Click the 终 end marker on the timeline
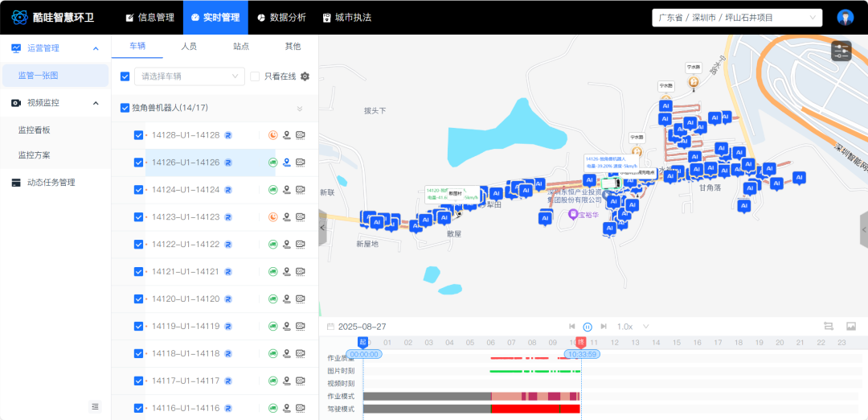The width and height of the screenshot is (868, 420). pyautogui.click(x=580, y=343)
